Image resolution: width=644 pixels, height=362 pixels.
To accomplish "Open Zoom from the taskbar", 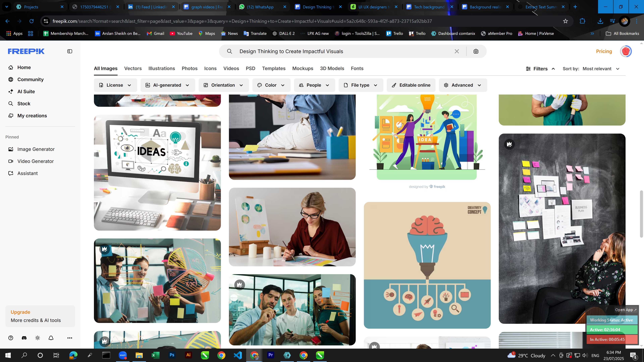I will click(123, 355).
